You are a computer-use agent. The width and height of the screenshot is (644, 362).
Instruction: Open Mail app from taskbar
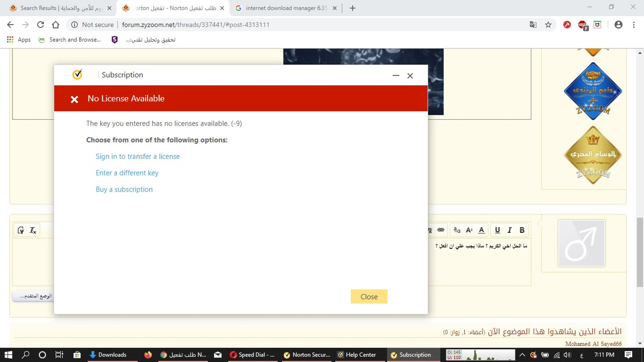(x=217, y=354)
